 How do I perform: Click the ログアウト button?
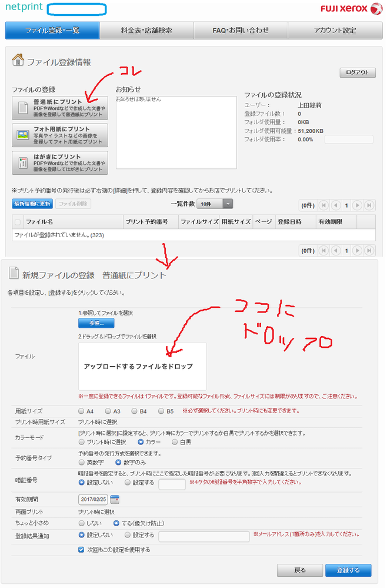358,72
